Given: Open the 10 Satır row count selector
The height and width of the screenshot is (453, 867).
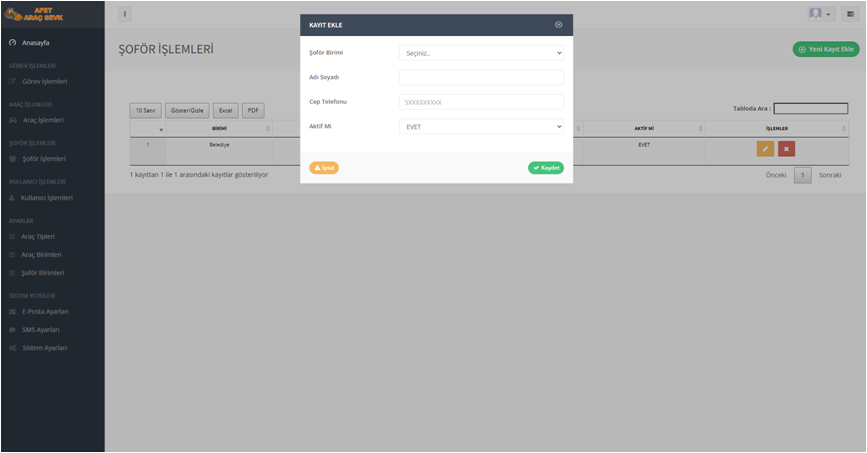Looking at the screenshot, I should pos(145,111).
